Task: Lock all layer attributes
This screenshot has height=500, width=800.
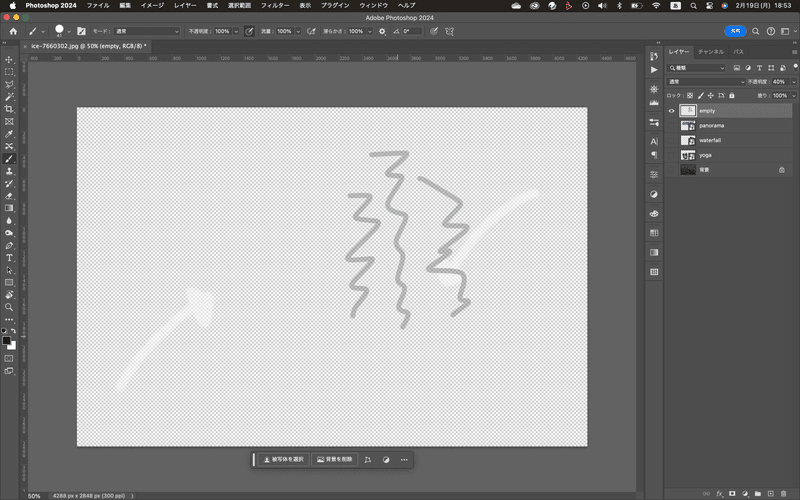Action: (732, 95)
